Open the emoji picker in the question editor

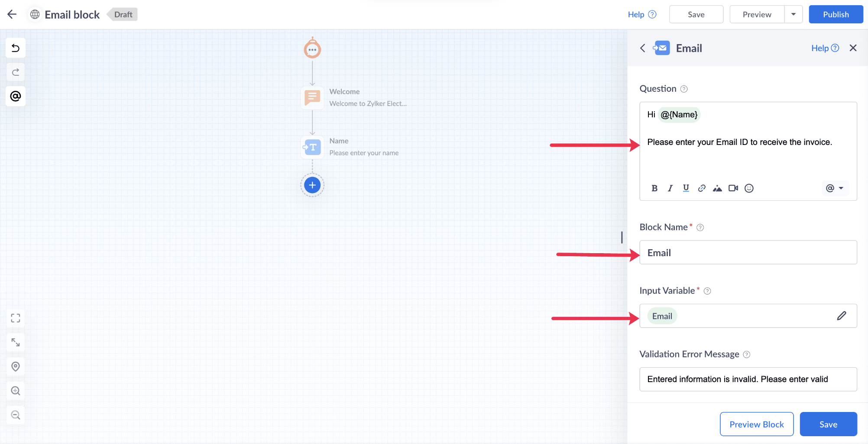click(749, 188)
